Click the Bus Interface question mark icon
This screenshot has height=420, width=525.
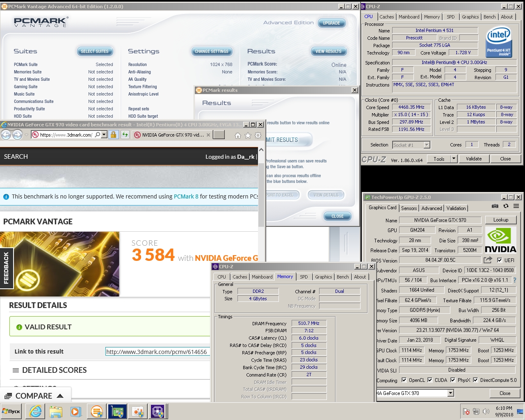pyautogui.click(x=514, y=280)
